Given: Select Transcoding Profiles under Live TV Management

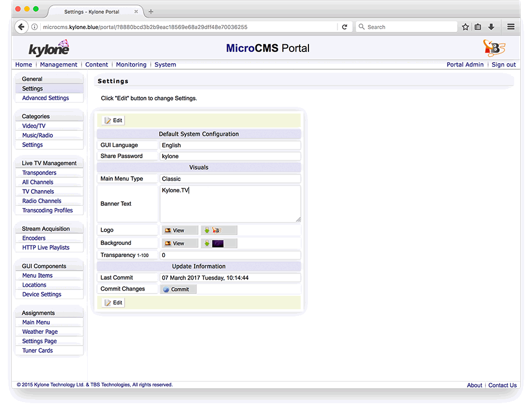Looking at the screenshot, I should click(x=49, y=210).
